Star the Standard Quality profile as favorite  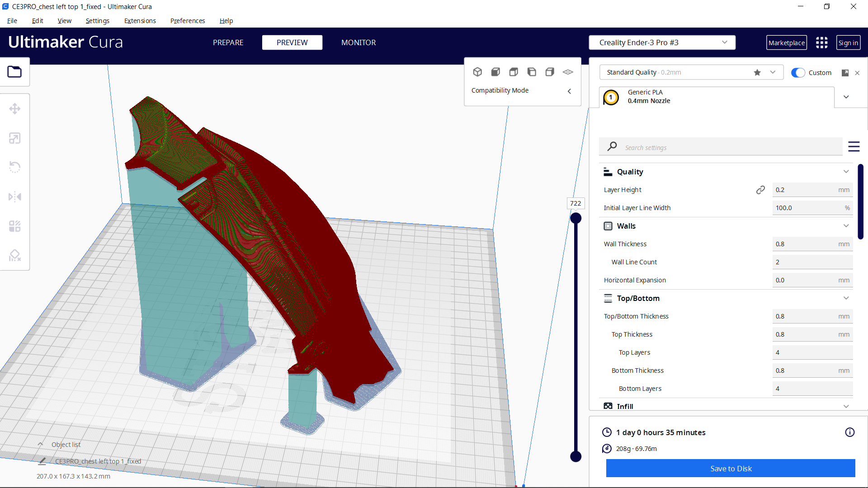pos(757,72)
